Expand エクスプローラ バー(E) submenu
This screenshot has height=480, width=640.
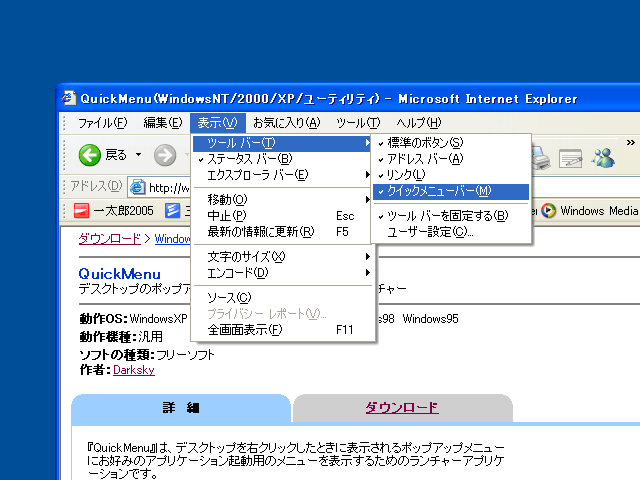point(282,175)
